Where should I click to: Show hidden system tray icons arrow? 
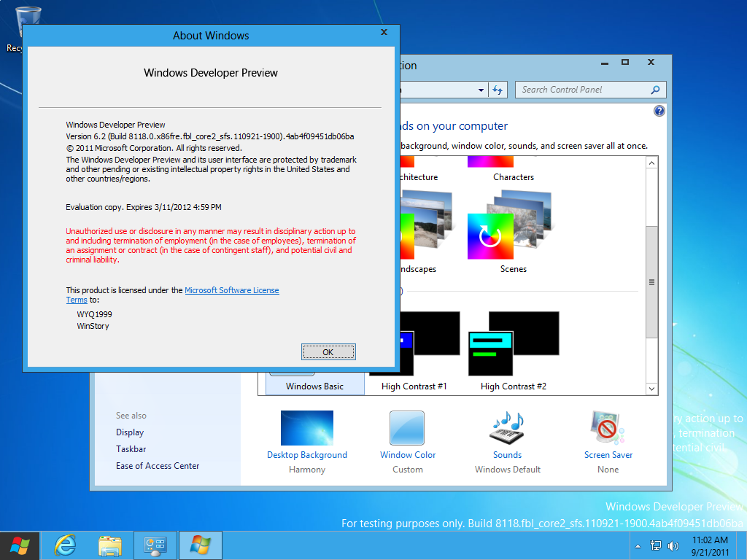[638, 546]
